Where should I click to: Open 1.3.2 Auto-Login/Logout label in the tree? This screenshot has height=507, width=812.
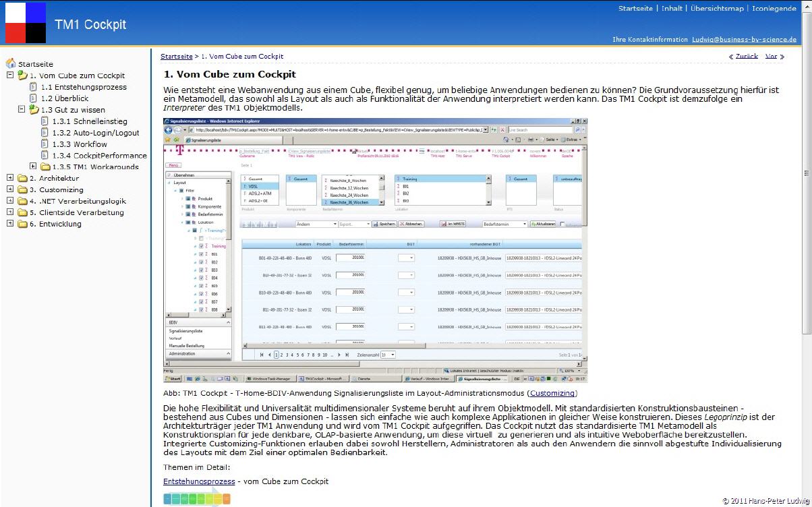96,133
